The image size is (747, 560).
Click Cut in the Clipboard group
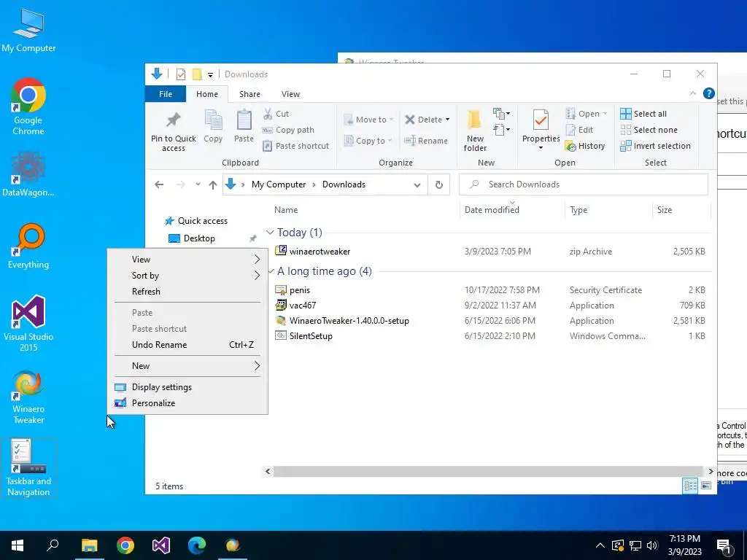pyautogui.click(x=276, y=114)
